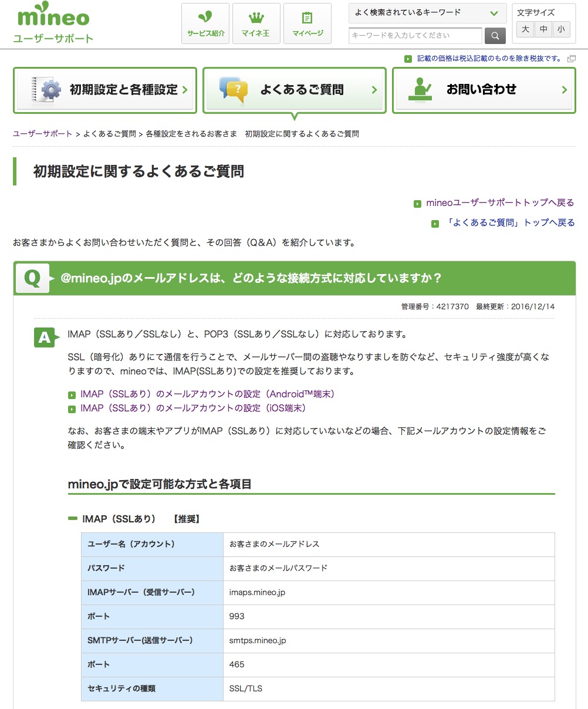Image resolution: width=588 pixels, height=709 pixels.
Task: Click the gear notebook icon
Action: [x=47, y=89]
